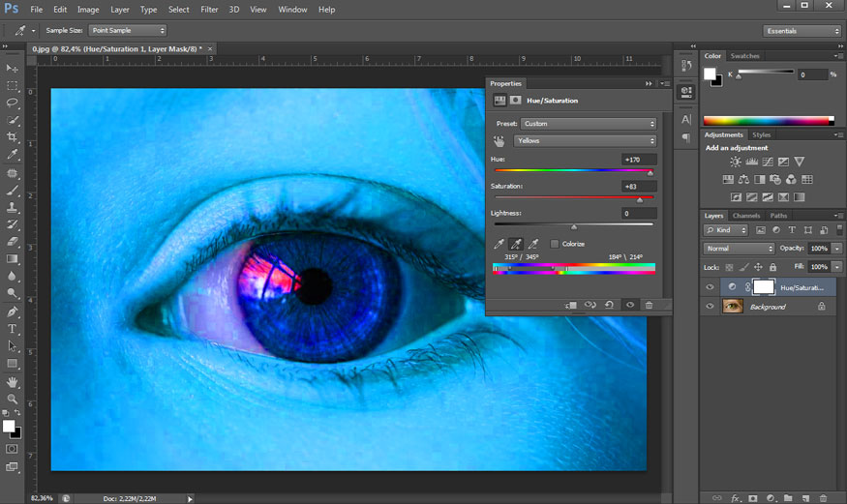Screen dimensions: 847x504
Task: Add a Brightness/Contrast adjustment
Action: coord(735,163)
